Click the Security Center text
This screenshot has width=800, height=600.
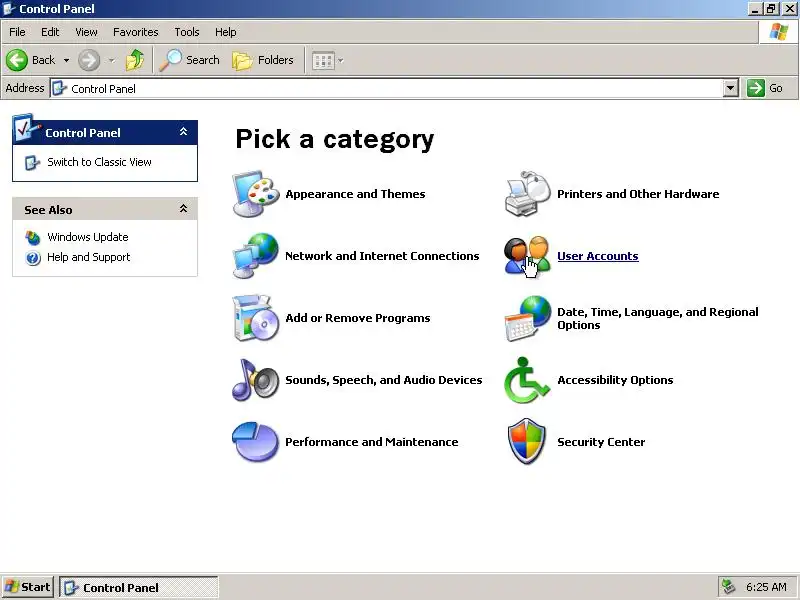[x=601, y=442]
